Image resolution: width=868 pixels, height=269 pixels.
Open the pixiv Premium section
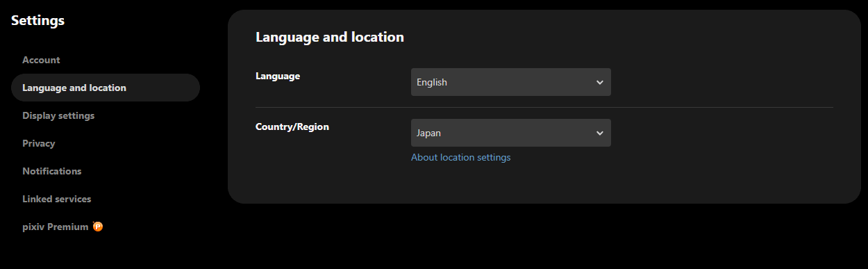pyautogui.click(x=62, y=227)
